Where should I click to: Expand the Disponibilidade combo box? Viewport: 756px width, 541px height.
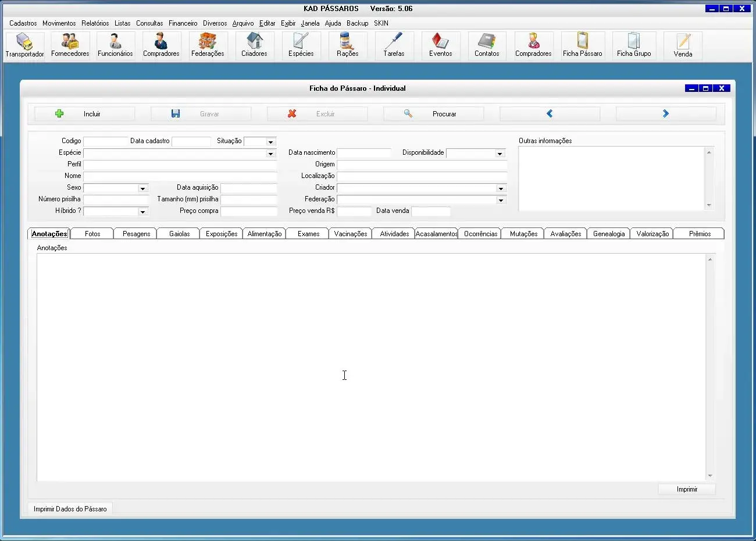(x=500, y=154)
